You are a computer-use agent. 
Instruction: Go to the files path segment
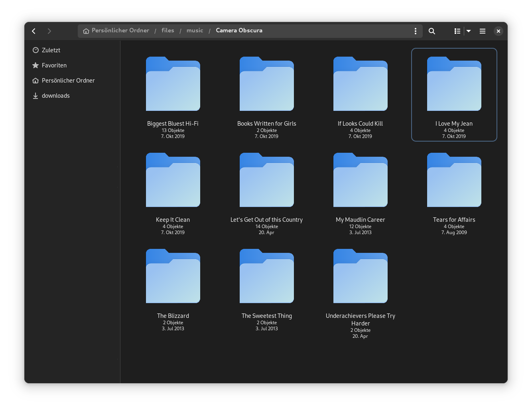[x=168, y=31]
